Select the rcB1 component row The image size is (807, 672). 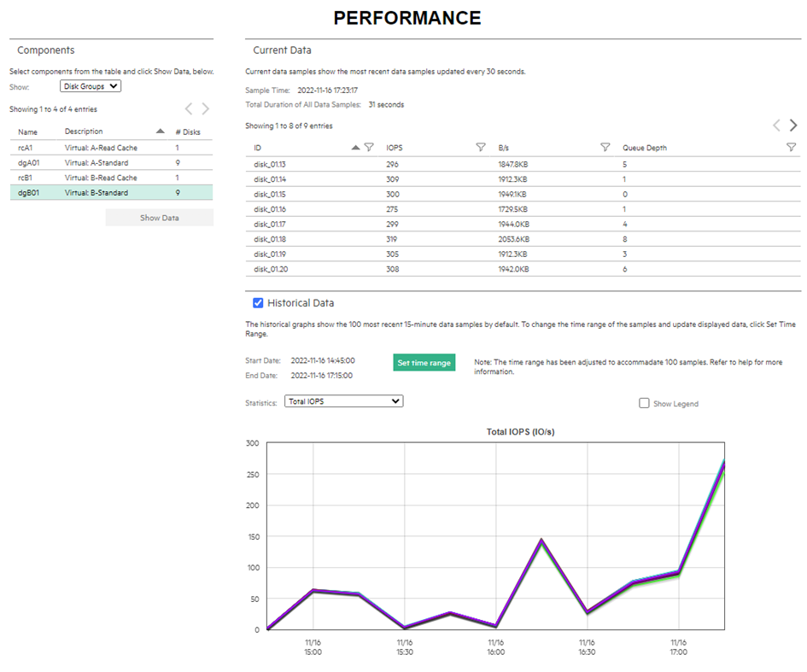(x=111, y=178)
